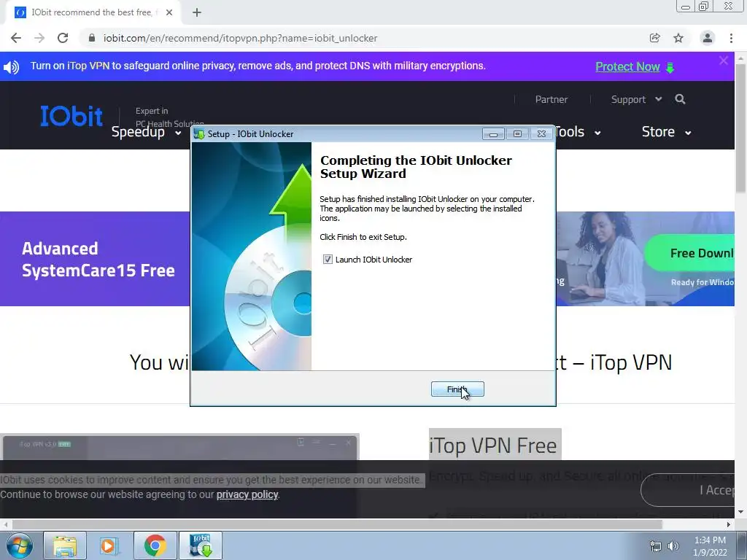The width and height of the screenshot is (747, 560).
Task: Share this page icon in address bar
Action: 654,38
